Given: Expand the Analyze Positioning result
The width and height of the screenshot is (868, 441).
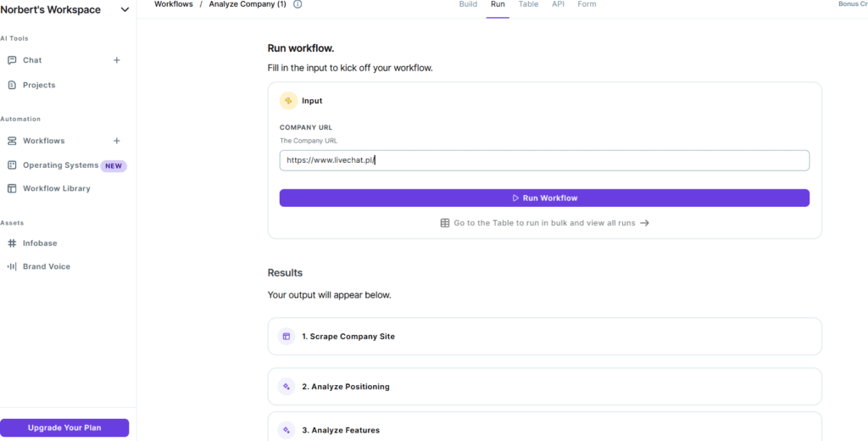Looking at the screenshot, I should pos(544,387).
